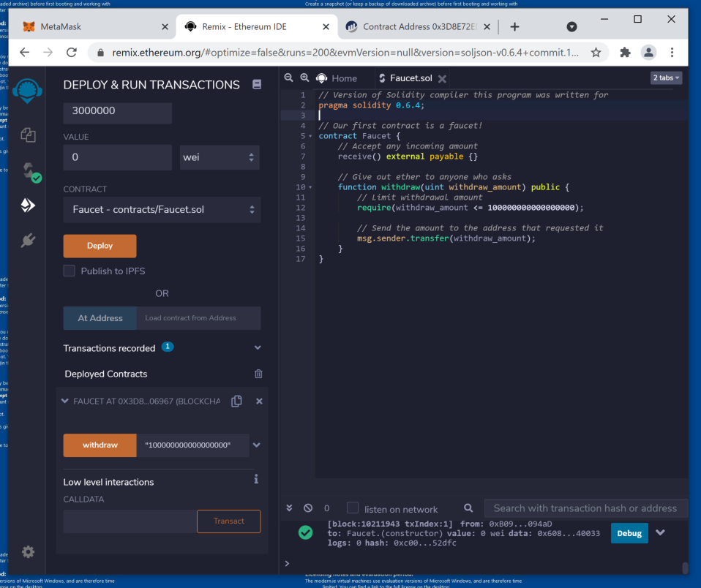701x588 pixels.
Task: Clear the terminal console output
Action: 308,508
